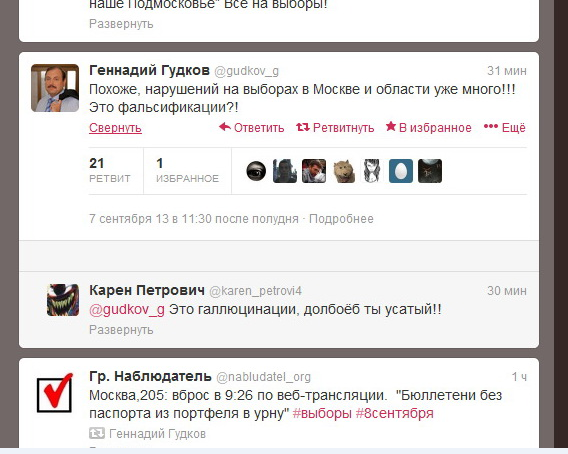Open the Ещё three-dots menu
Image resolution: width=568 pixels, height=454 pixels.
point(505,127)
